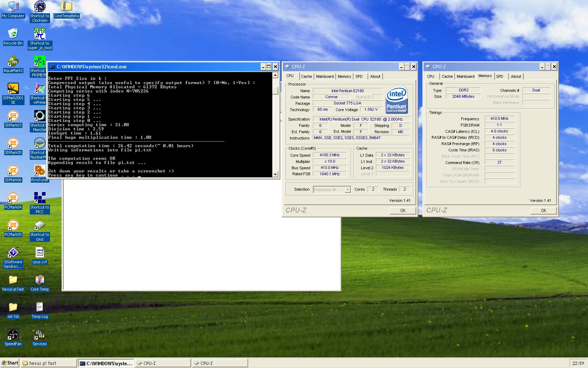
Task: Select first CPU-Z taskbar button
Action: [x=163, y=363]
